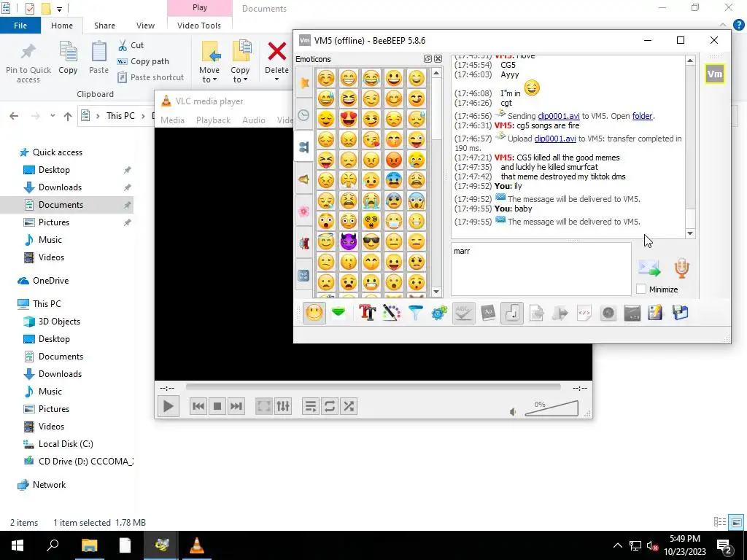Screen dimensions: 747x560
Task: Open Media menu in VLC
Action: tap(172, 120)
